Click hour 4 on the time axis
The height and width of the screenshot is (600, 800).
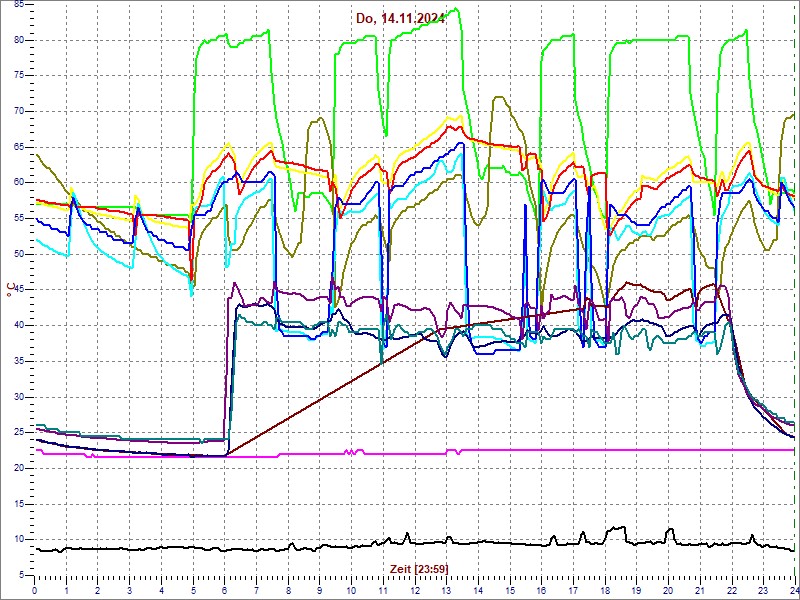161,590
